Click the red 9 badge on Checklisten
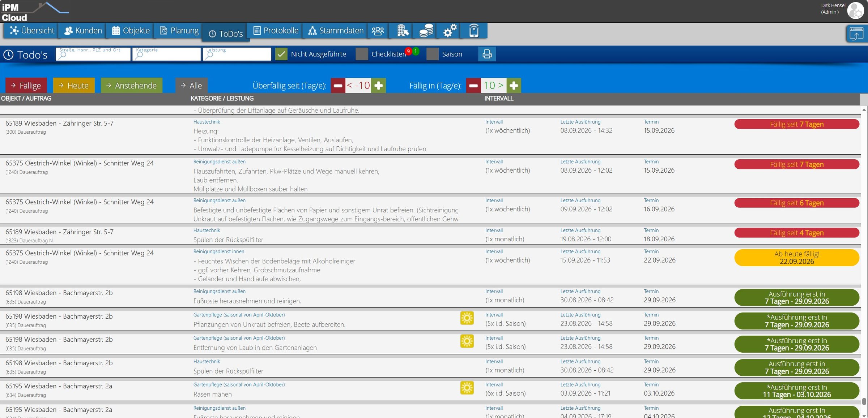 (408, 51)
